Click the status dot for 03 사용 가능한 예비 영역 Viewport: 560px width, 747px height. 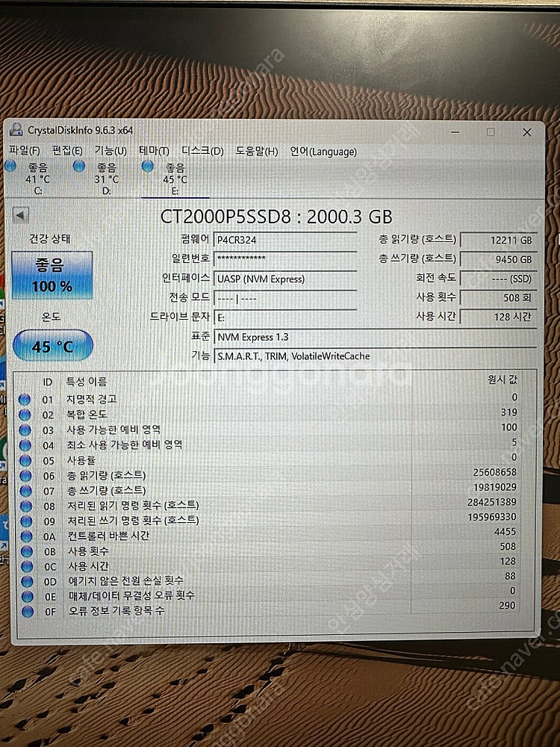[25, 430]
